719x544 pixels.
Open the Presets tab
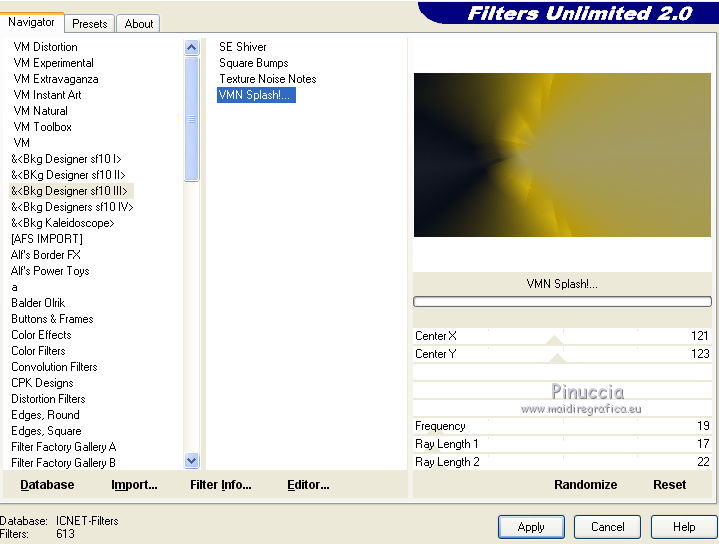click(90, 23)
